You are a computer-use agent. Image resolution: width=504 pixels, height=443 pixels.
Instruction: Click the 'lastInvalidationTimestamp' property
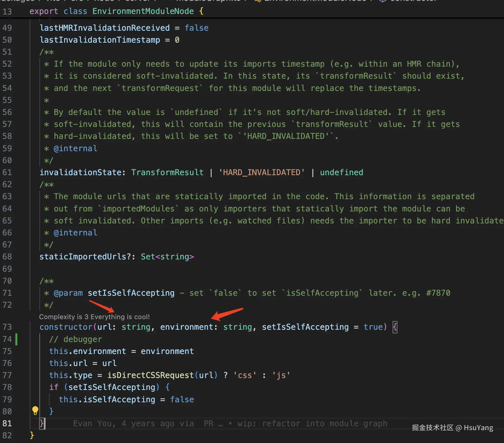[x=100, y=40]
